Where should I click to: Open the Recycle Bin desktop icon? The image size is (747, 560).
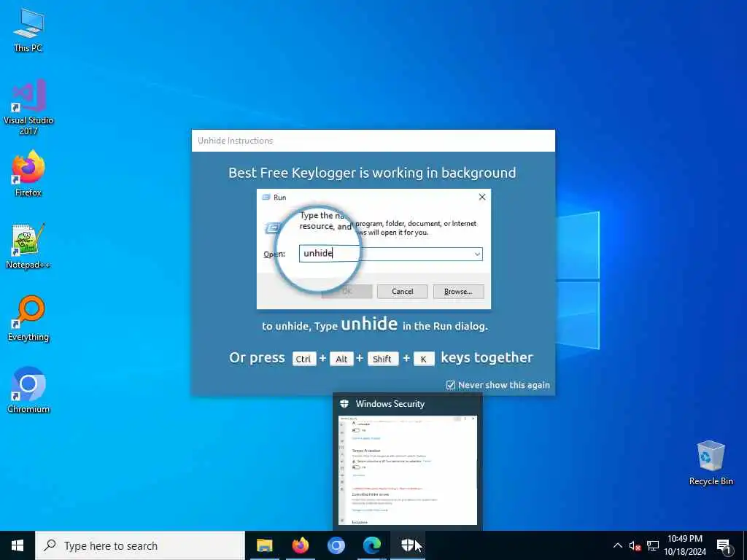click(711, 463)
